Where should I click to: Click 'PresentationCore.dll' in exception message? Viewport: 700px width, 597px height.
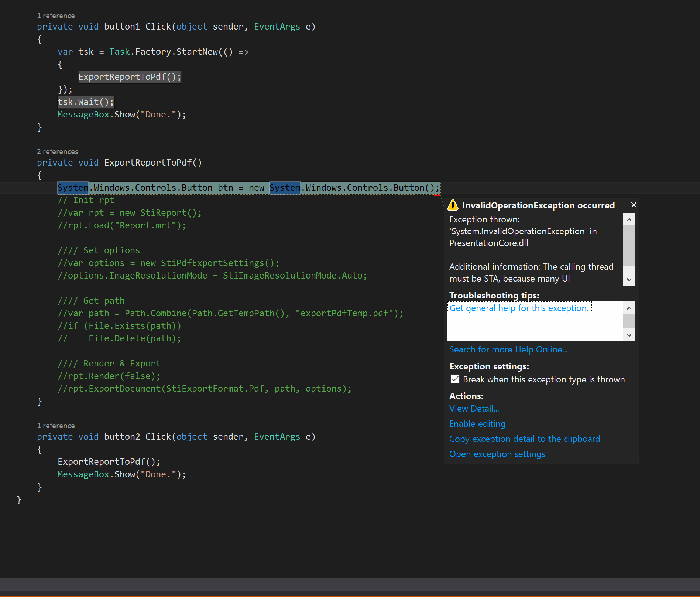pyautogui.click(x=488, y=243)
